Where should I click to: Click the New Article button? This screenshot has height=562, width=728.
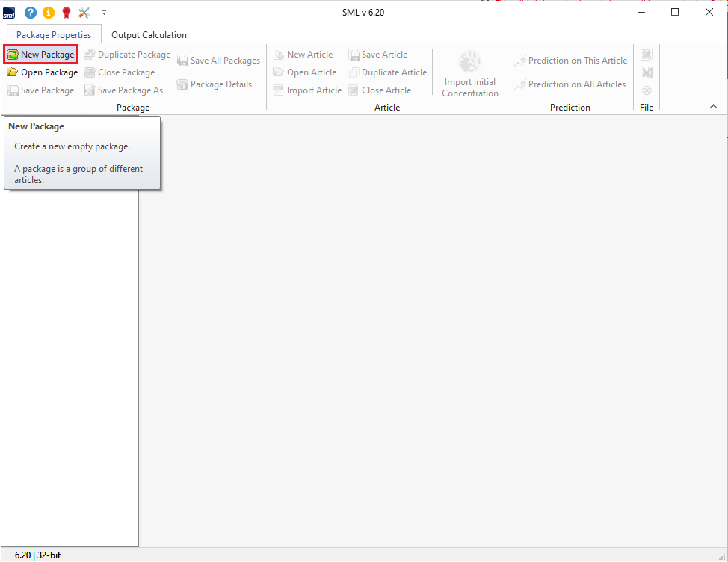click(x=303, y=55)
